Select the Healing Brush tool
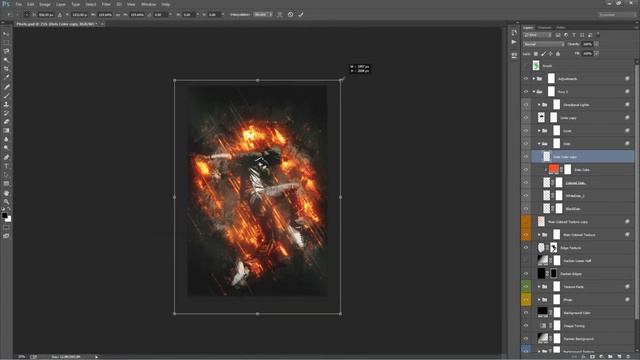Image resolution: width=640 pixels, height=360 pixels. (x=6, y=87)
